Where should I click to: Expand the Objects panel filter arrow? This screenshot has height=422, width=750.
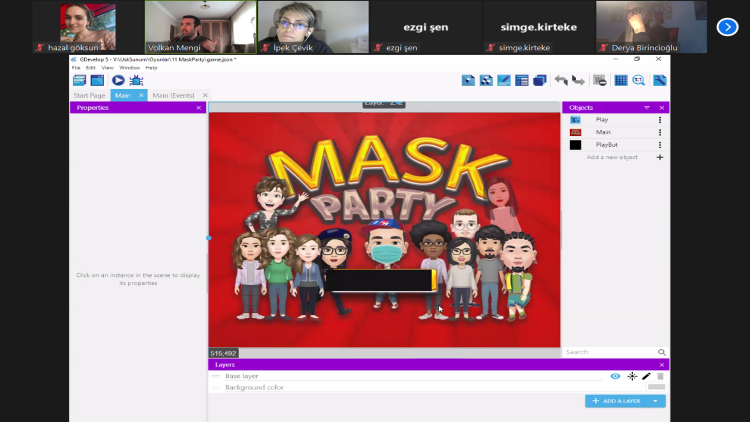pos(647,107)
